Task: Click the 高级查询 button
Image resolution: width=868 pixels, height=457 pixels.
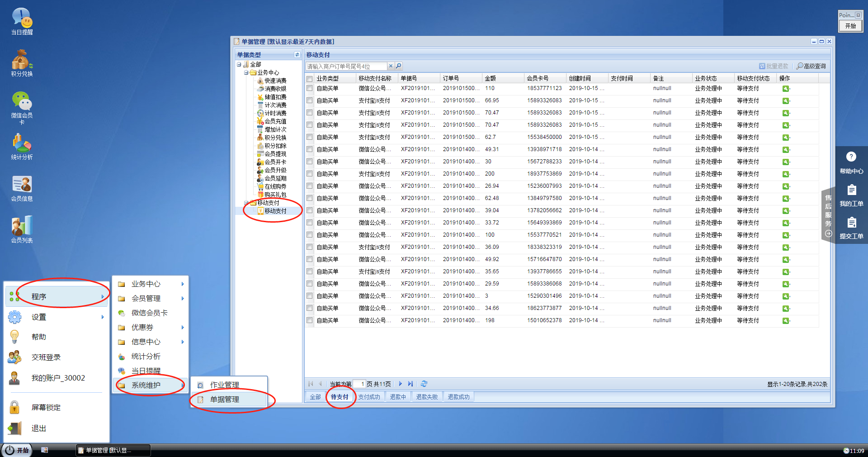Action: pos(811,66)
